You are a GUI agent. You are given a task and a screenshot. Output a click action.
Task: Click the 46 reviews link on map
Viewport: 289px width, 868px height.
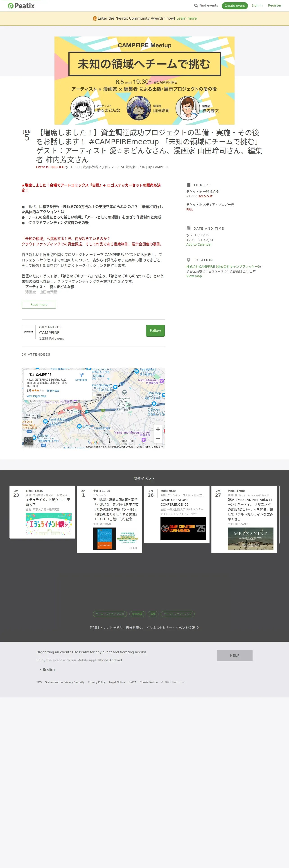click(53, 391)
